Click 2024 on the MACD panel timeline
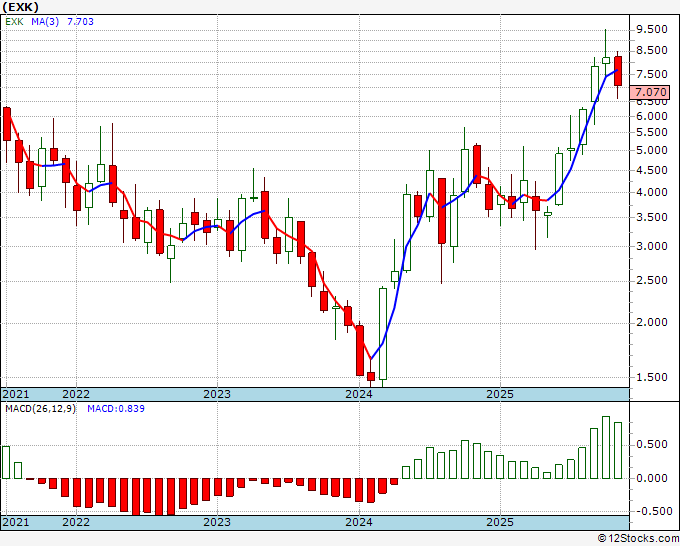 [x=359, y=522]
